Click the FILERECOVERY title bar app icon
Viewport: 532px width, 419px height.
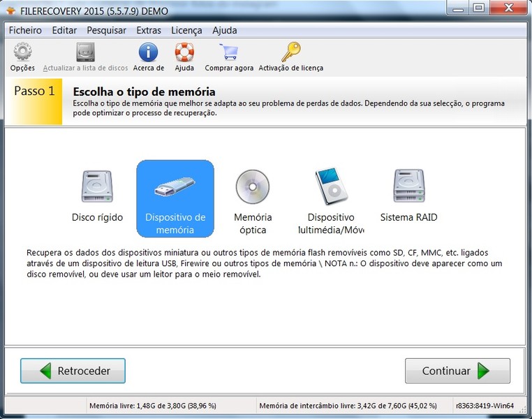tap(11, 11)
